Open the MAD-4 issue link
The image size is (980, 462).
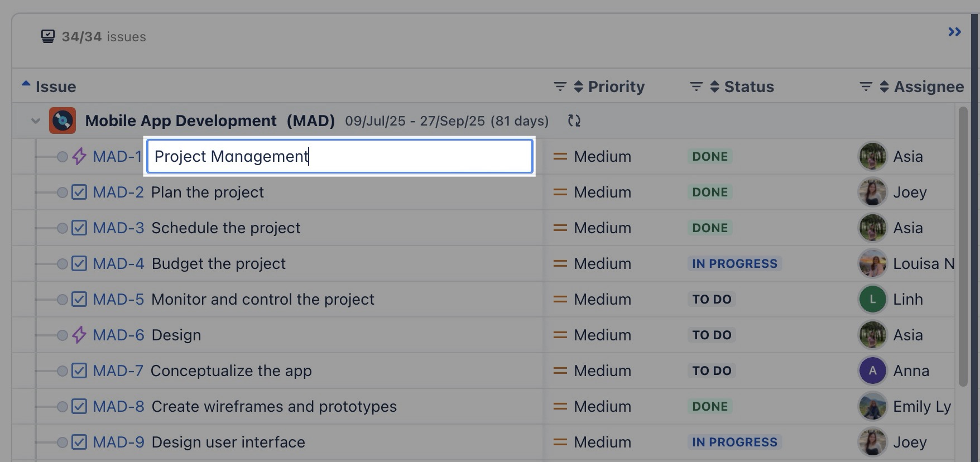(118, 263)
